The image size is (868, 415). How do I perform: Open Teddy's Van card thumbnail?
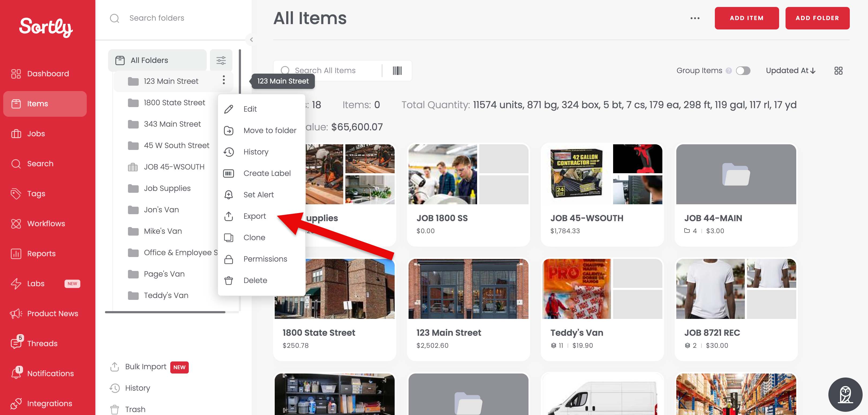tap(602, 288)
